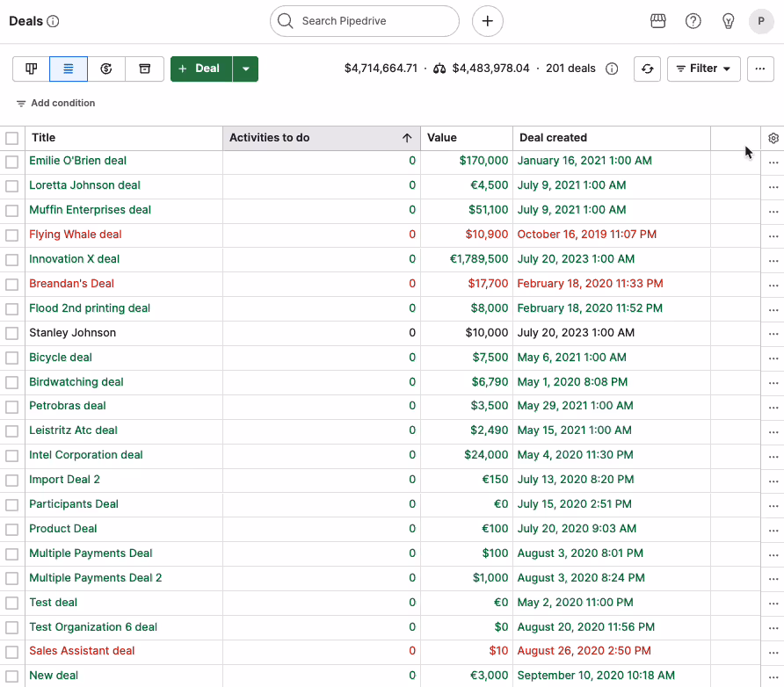Open the Innovation X deal link
Viewport: 784px width, 687px height.
(x=74, y=259)
